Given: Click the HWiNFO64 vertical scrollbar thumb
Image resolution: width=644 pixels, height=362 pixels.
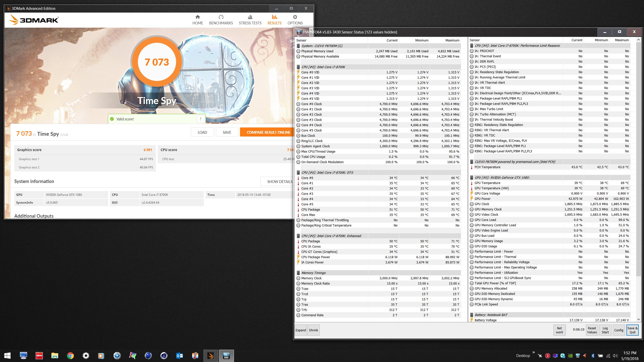Looking at the screenshot, I should coord(638,159).
